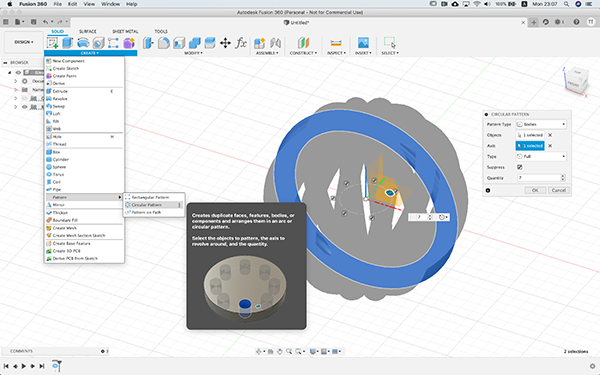Click the New Component assemble icon
600x375 pixels.
pyautogui.click(x=259, y=42)
